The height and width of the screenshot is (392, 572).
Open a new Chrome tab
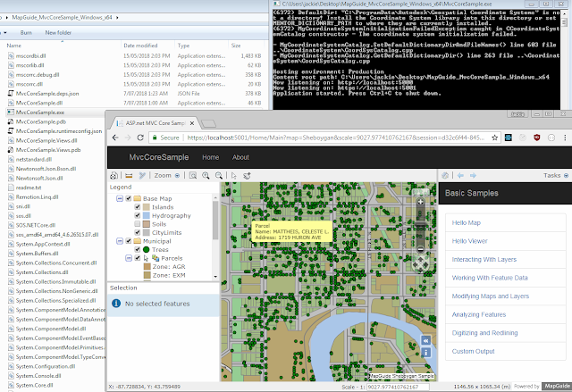[208, 123]
